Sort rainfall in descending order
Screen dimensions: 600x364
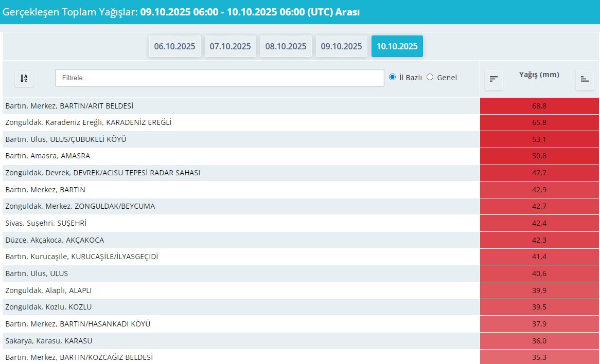pyautogui.click(x=493, y=79)
